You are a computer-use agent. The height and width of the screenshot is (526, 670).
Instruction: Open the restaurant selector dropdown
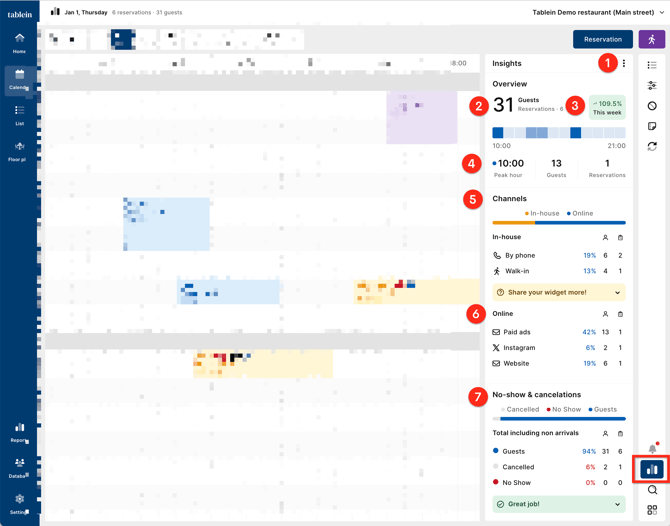(598, 12)
